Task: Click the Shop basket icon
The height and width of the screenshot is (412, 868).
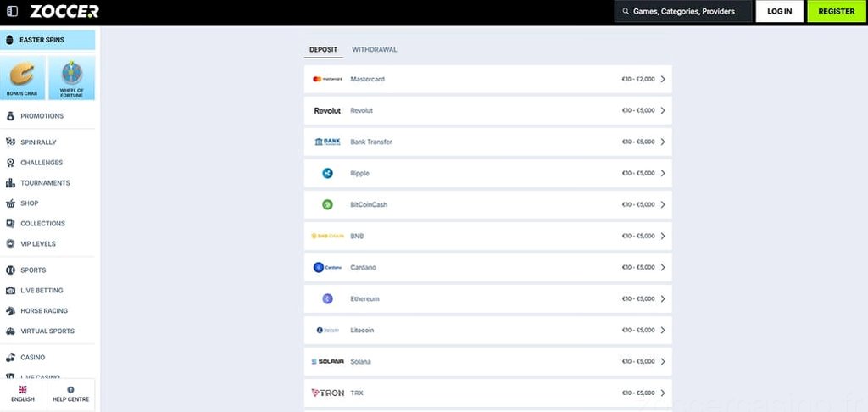Action: 10,203
